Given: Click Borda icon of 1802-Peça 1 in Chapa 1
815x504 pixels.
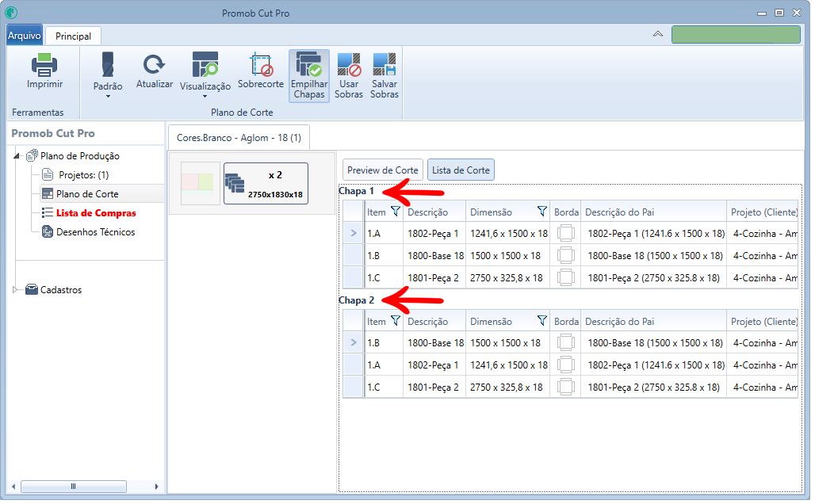Looking at the screenshot, I should click(x=565, y=233).
